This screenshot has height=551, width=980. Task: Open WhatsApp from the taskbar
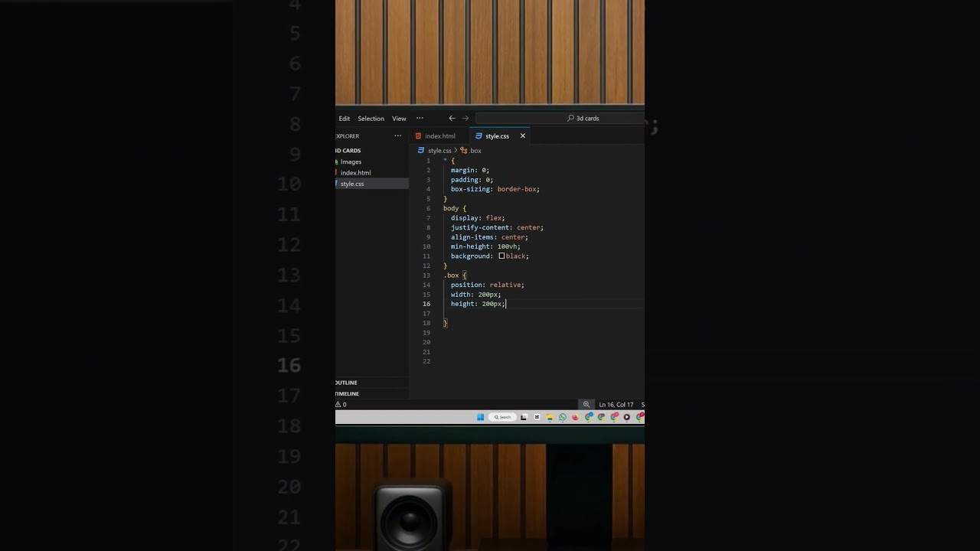(563, 417)
